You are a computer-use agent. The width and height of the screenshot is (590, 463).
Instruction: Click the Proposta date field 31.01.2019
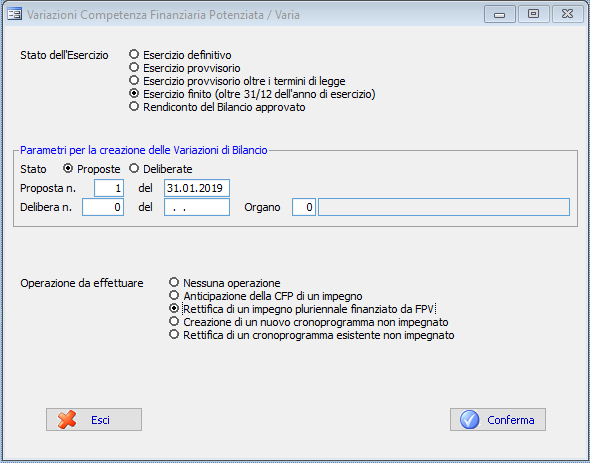(197, 188)
